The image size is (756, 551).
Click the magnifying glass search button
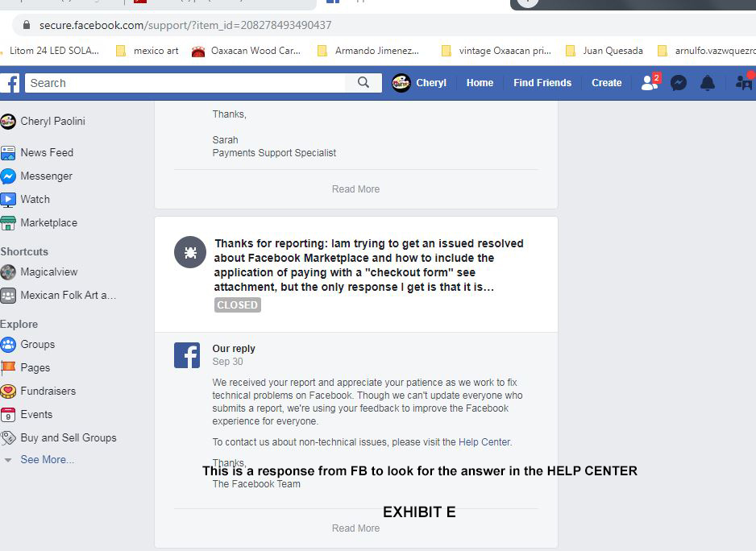363,83
